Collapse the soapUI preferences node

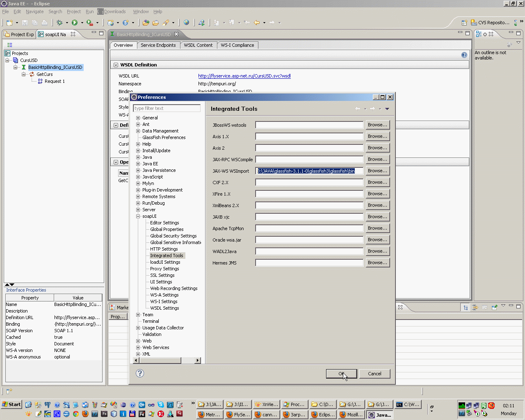[138, 216]
